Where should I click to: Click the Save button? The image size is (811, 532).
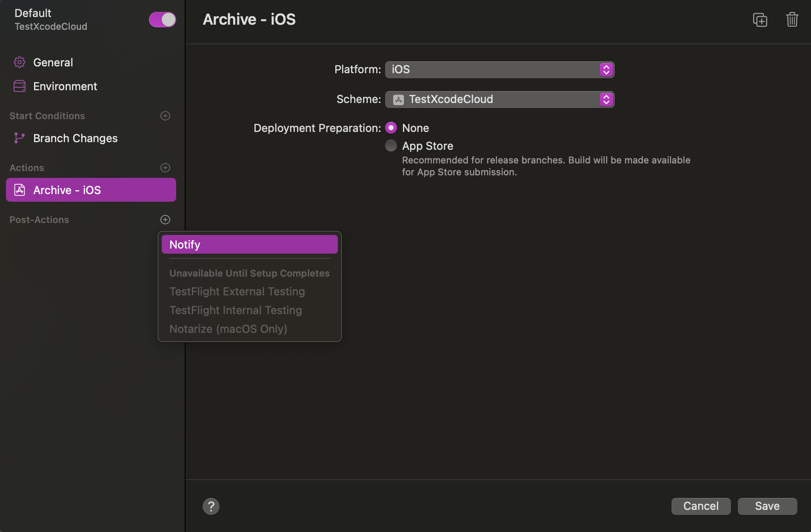[x=767, y=506]
